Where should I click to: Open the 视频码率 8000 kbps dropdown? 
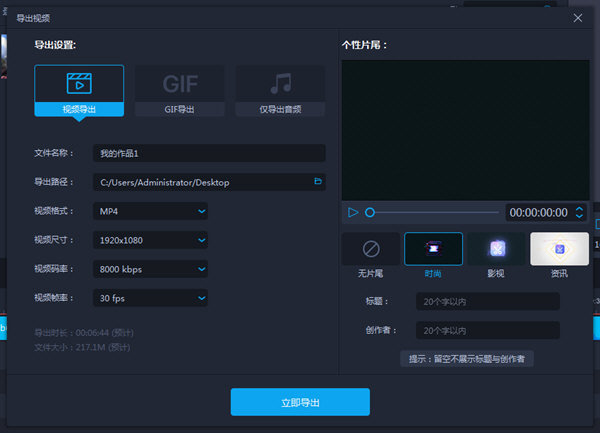pyautogui.click(x=151, y=269)
